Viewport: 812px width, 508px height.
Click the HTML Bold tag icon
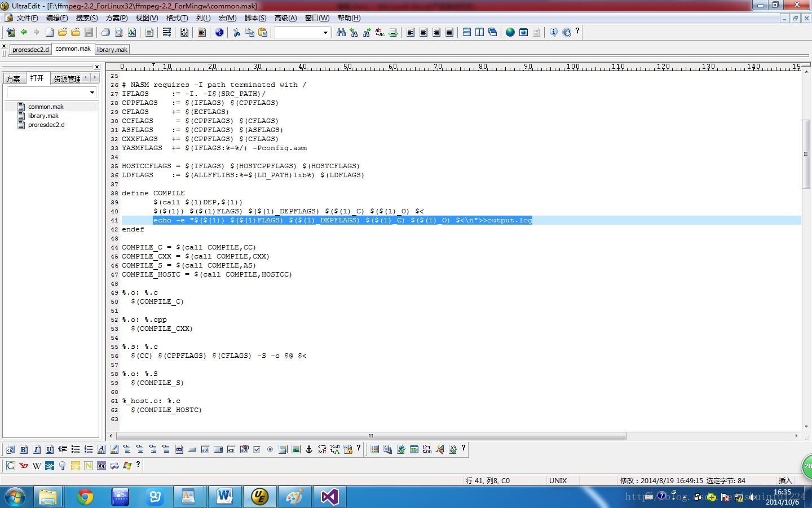[24, 449]
